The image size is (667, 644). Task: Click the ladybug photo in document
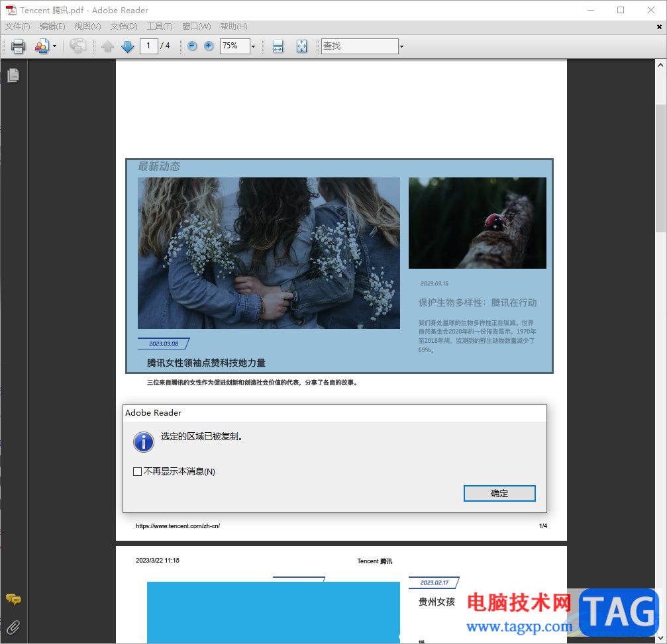tap(478, 223)
